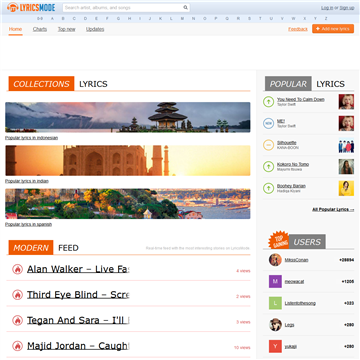
Task: Open the Charts tab
Action: pos(40,29)
